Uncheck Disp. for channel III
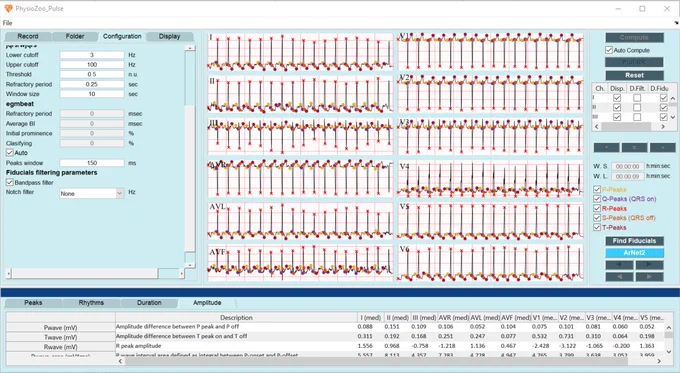 [617, 117]
